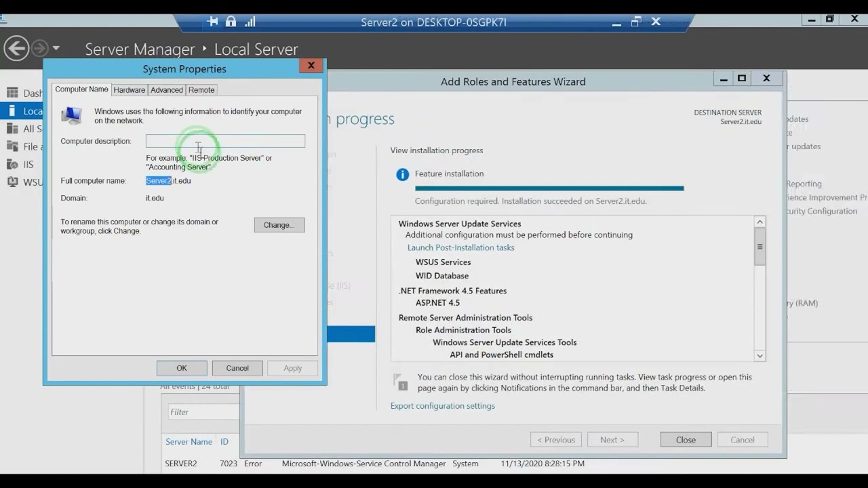
Task: Switch to Remote tab
Action: 201,89
